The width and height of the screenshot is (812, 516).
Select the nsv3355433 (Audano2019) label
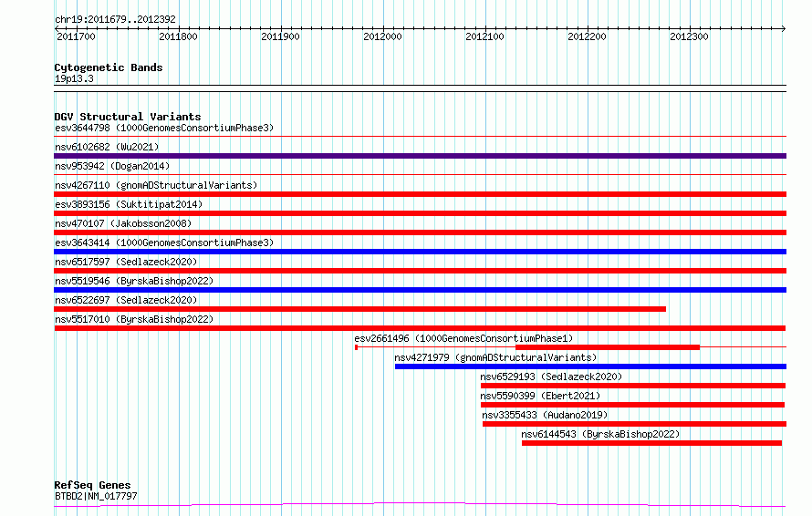point(545,415)
